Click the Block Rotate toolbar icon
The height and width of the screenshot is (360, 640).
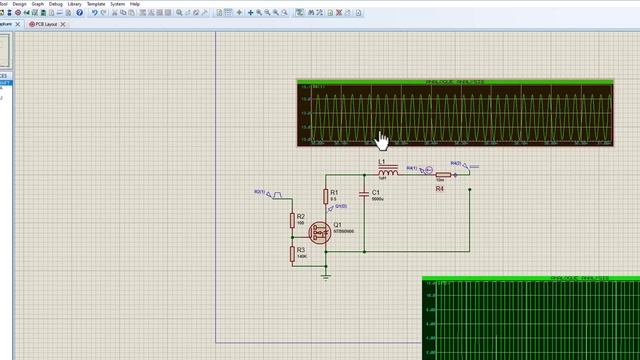click(x=160, y=13)
